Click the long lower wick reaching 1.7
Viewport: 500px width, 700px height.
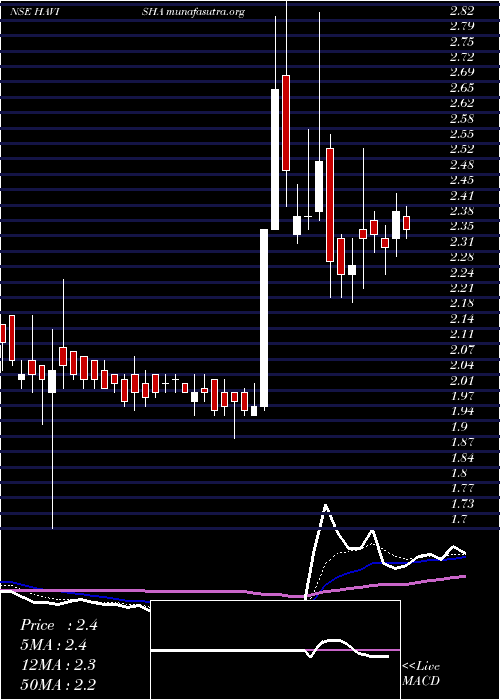pyautogui.click(x=52, y=461)
